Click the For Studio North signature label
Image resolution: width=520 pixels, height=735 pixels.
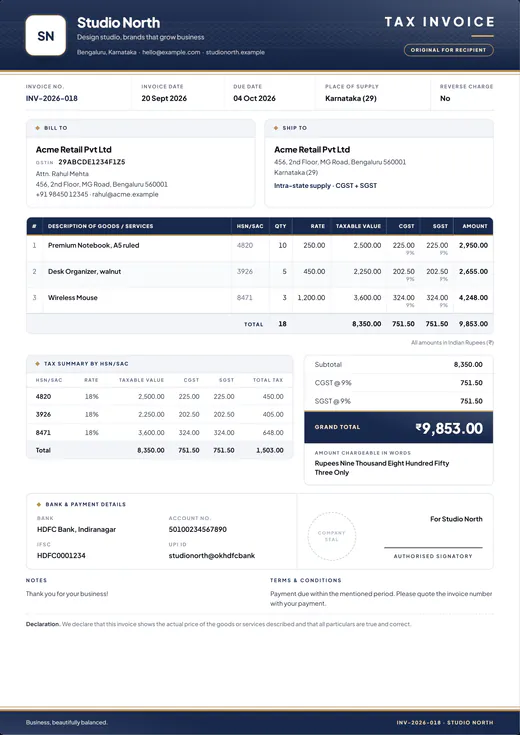coord(456,519)
